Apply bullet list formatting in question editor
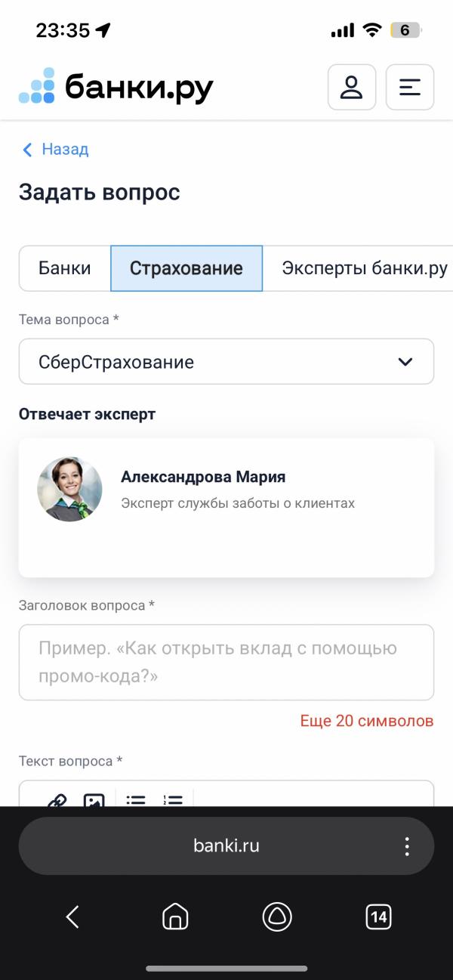Image resolution: width=453 pixels, height=980 pixels. point(135,799)
